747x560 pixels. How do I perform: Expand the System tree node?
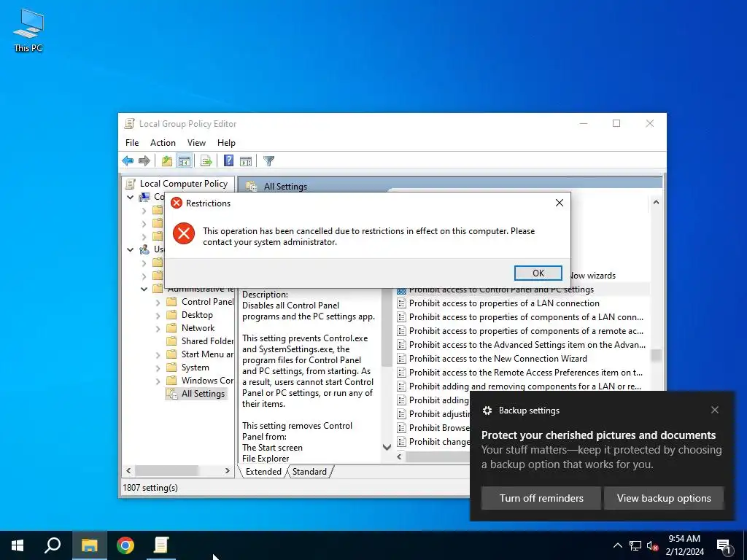pyautogui.click(x=158, y=367)
